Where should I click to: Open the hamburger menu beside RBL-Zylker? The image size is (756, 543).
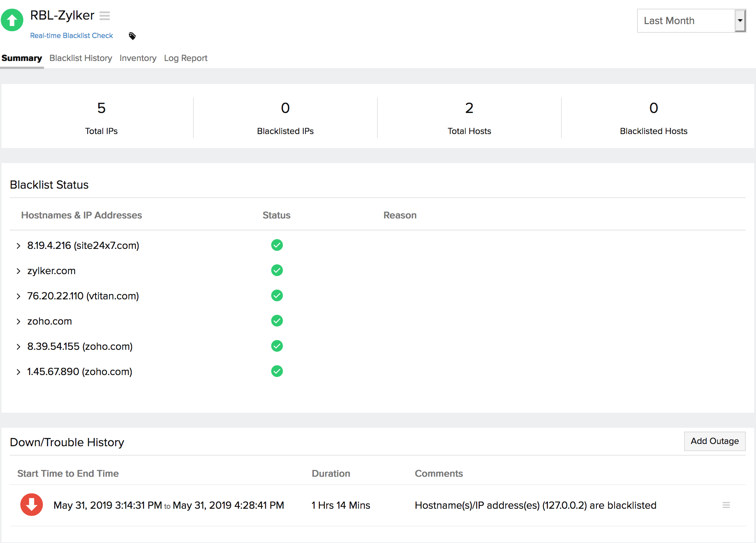point(105,16)
